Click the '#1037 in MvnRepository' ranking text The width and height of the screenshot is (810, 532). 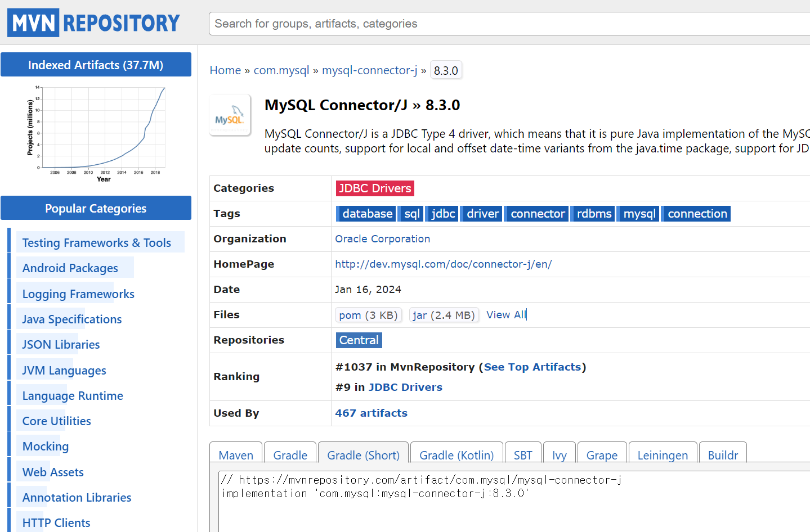tap(405, 367)
